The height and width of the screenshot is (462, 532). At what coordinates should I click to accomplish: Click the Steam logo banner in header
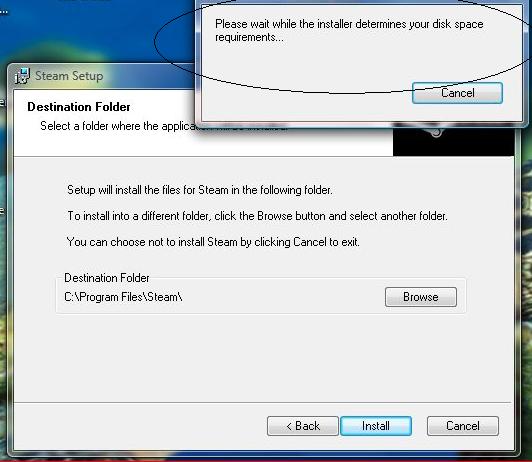point(453,141)
